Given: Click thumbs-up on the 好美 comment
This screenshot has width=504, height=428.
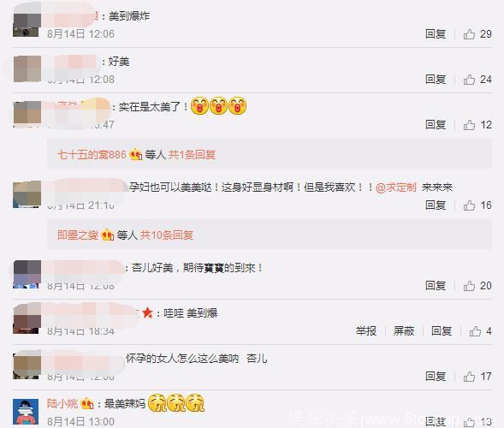Looking at the screenshot, I should tap(469, 80).
